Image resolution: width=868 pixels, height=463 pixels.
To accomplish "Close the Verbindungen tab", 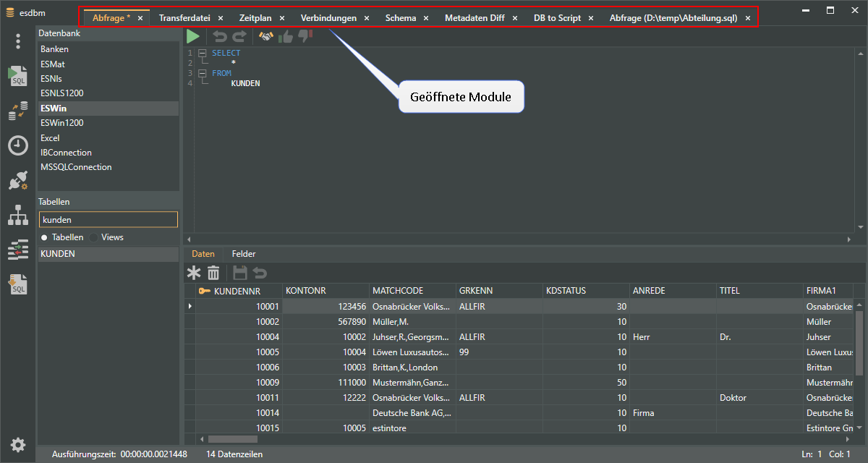I will coord(367,18).
